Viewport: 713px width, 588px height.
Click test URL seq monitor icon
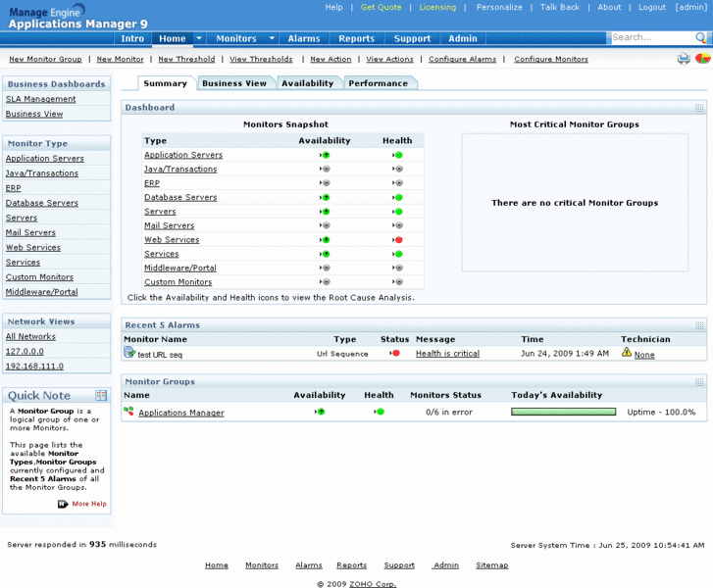click(129, 352)
